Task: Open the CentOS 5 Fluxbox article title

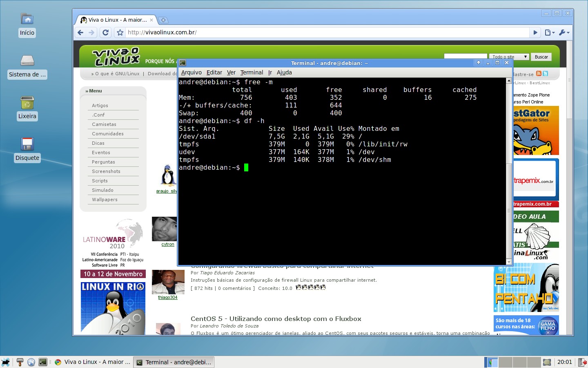Action: point(276,319)
